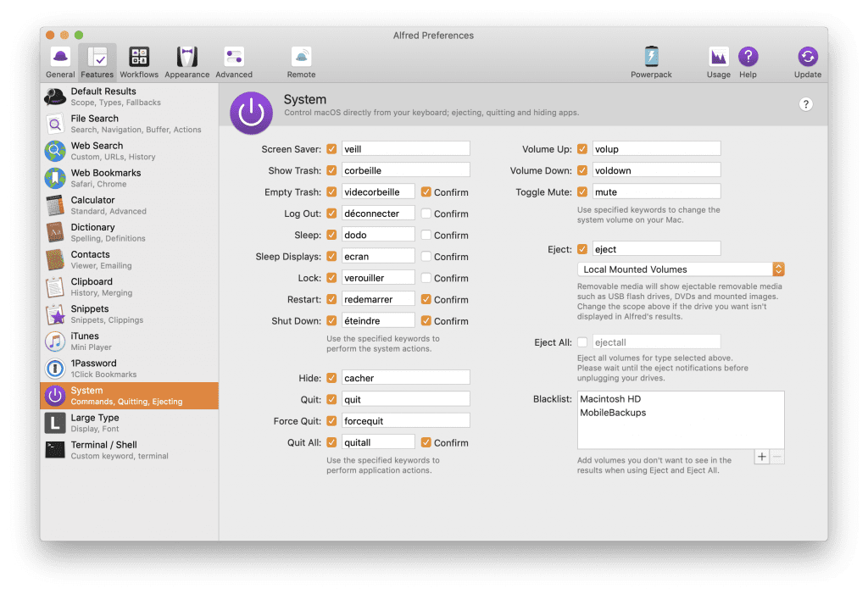The width and height of the screenshot is (868, 594).
Task: Toggle Confirm for Shut Down
Action: click(426, 320)
